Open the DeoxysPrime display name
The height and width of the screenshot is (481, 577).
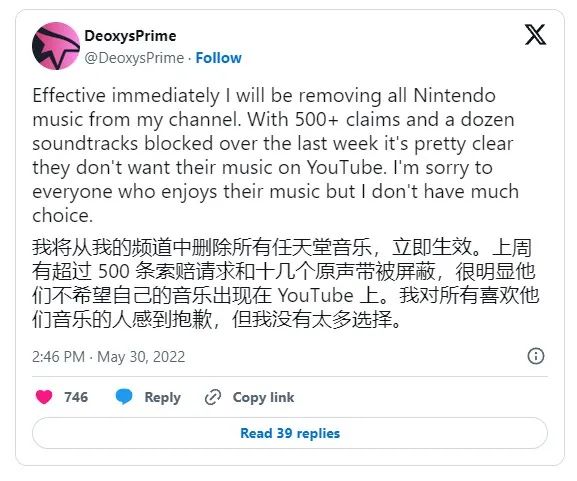(130, 36)
